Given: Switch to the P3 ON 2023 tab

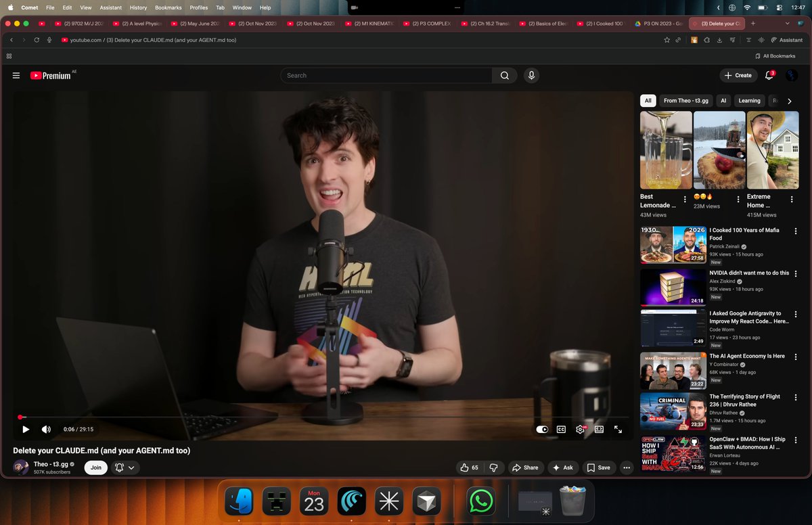Looking at the screenshot, I should pyautogui.click(x=658, y=24).
